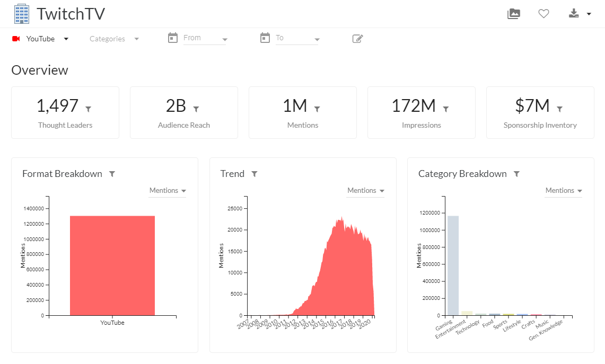Open the Categories dropdown
The image size is (605, 364).
[x=114, y=39]
